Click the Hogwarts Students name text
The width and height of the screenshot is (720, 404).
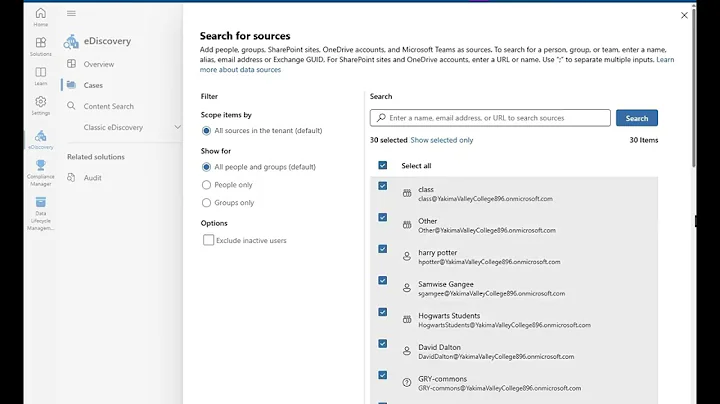tap(449, 316)
